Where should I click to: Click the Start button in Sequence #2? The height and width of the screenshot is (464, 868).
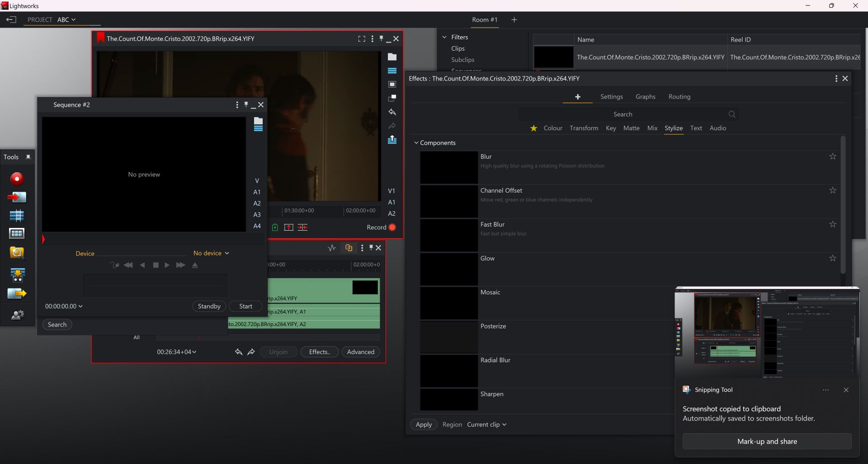pyautogui.click(x=245, y=306)
